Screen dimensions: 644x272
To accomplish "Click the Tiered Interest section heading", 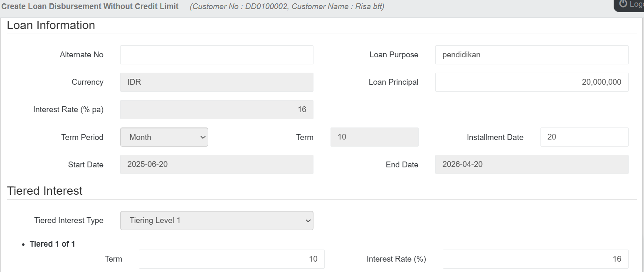I will [45, 191].
